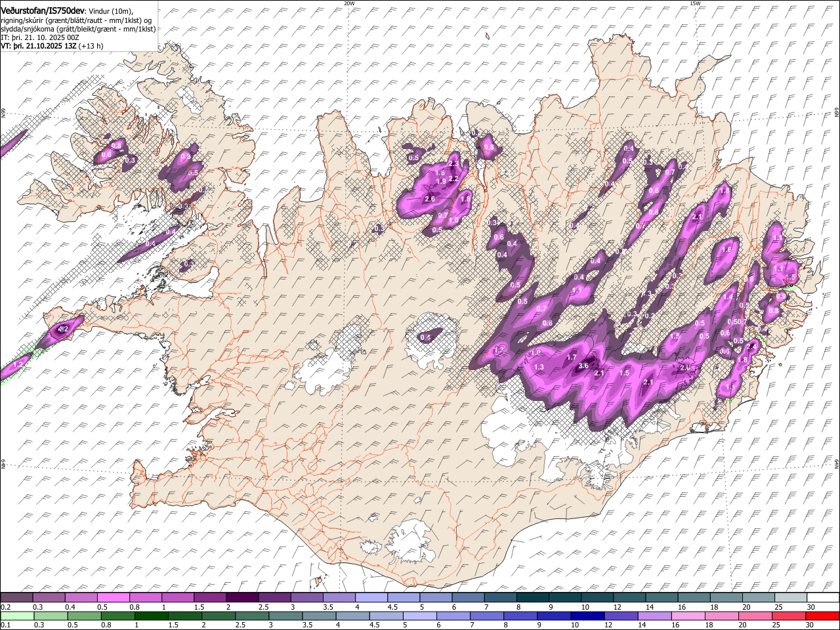
Task: Pick upper legend swatch between 4 and 4.5
Action: click(x=371, y=598)
